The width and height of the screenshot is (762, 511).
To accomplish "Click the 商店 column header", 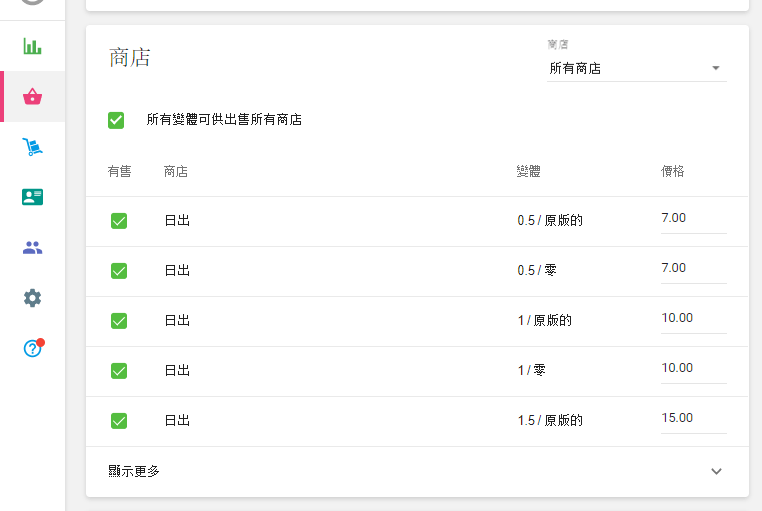I will coord(176,171).
